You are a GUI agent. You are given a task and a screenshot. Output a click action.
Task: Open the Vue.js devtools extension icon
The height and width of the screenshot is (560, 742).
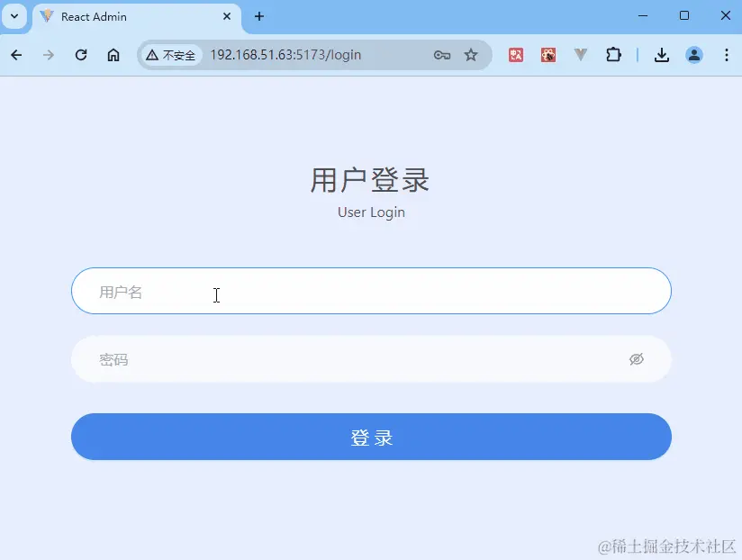(x=582, y=54)
